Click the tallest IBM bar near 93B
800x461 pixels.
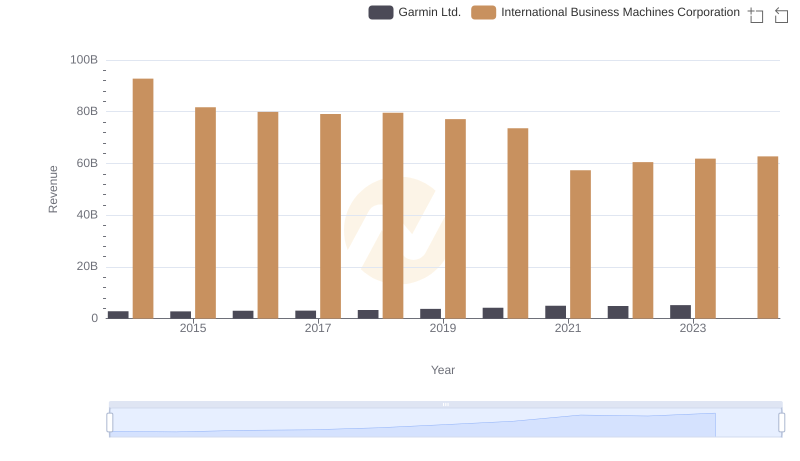point(143,198)
